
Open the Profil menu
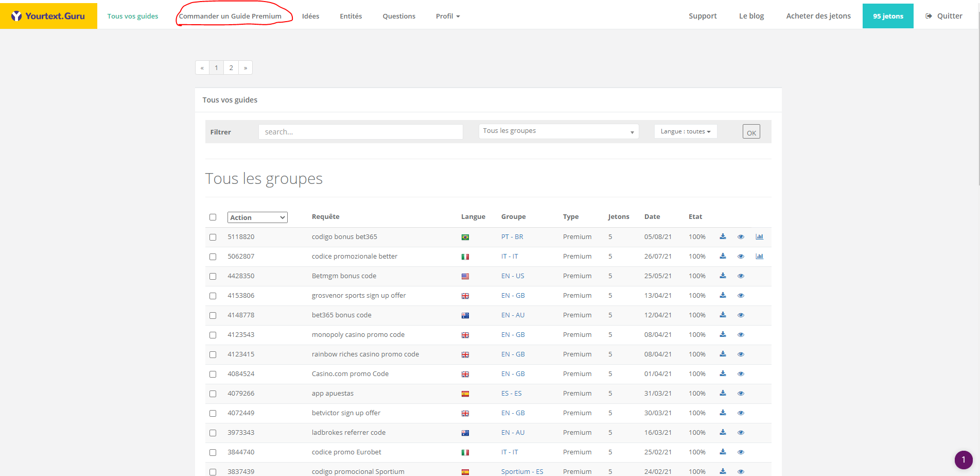(x=447, y=16)
